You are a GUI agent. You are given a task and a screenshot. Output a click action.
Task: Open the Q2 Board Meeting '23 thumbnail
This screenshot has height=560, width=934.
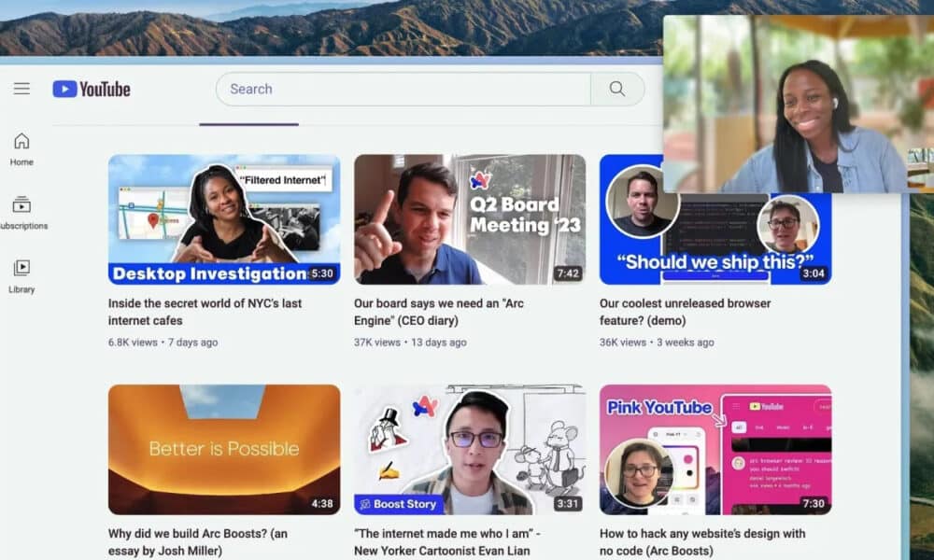tap(470, 219)
